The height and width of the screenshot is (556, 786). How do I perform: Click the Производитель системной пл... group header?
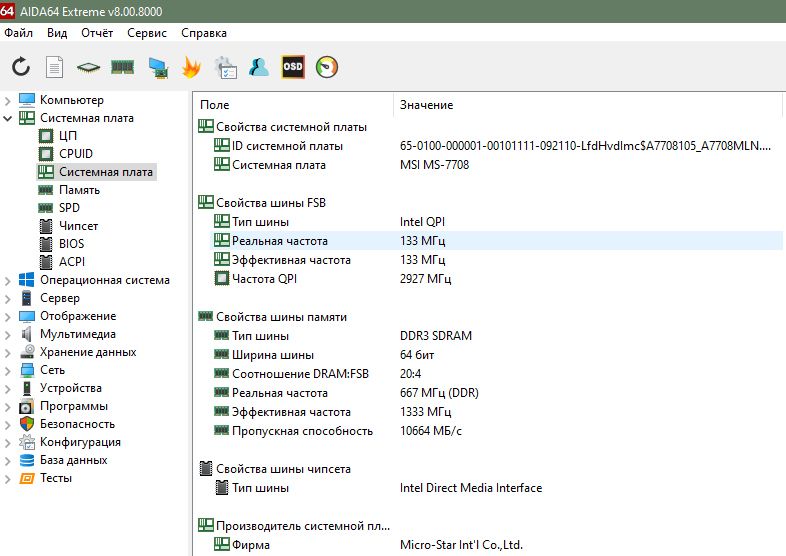click(x=303, y=526)
